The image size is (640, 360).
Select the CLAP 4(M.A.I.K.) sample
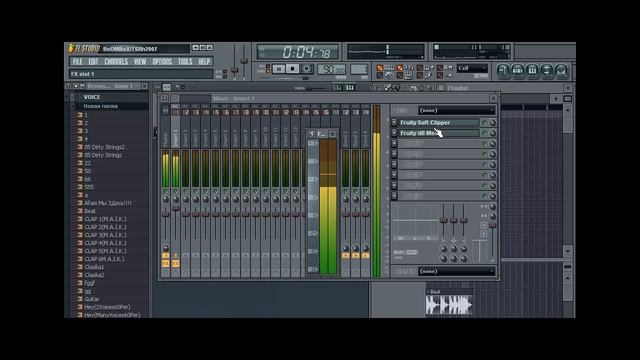click(105, 243)
